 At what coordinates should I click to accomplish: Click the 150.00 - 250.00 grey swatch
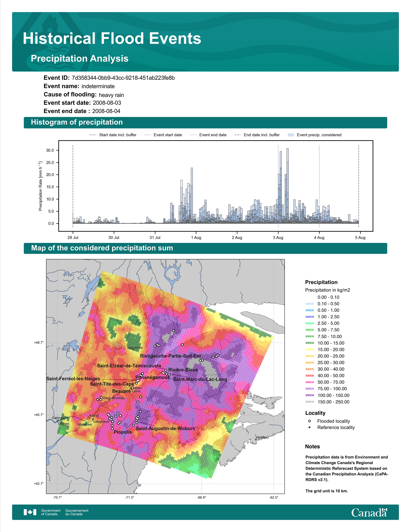309,402
